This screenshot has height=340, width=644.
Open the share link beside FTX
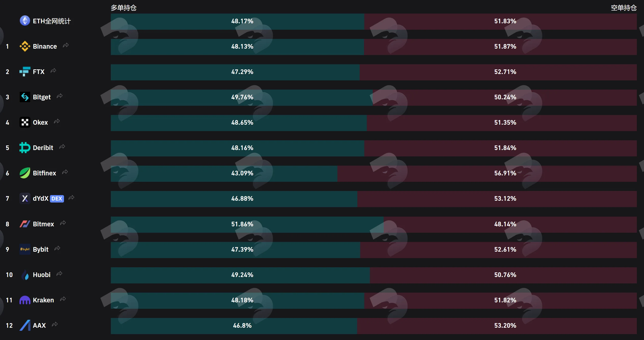pyautogui.click(x=53, y=71)
